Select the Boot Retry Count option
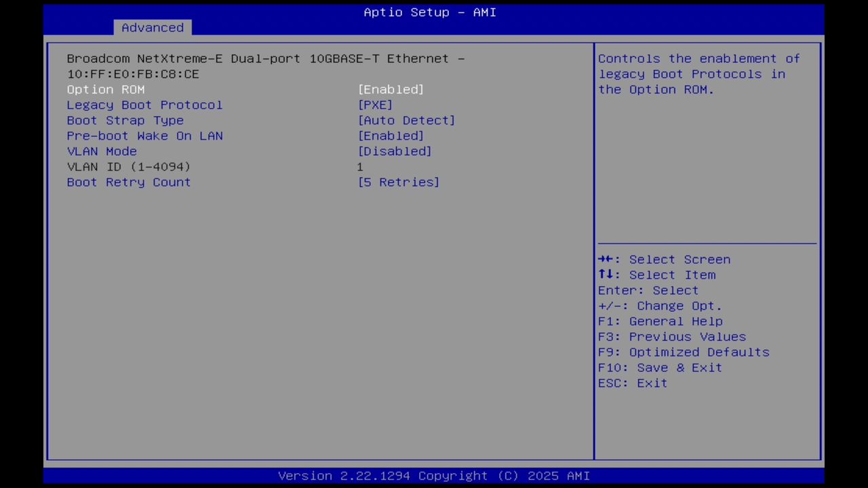Image resolution: width=868 pixels, height=488 pixels. pyautogui.click(x=128, y=182)
